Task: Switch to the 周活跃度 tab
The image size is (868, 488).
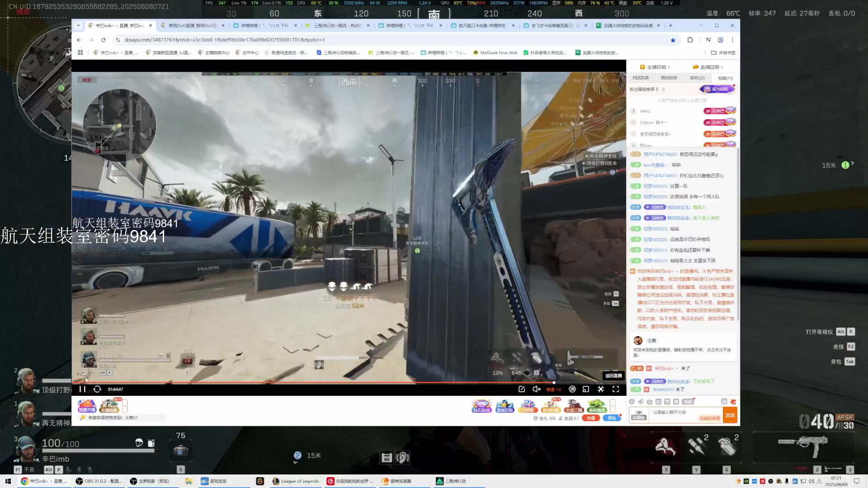Action: click(x=669, y=78)
